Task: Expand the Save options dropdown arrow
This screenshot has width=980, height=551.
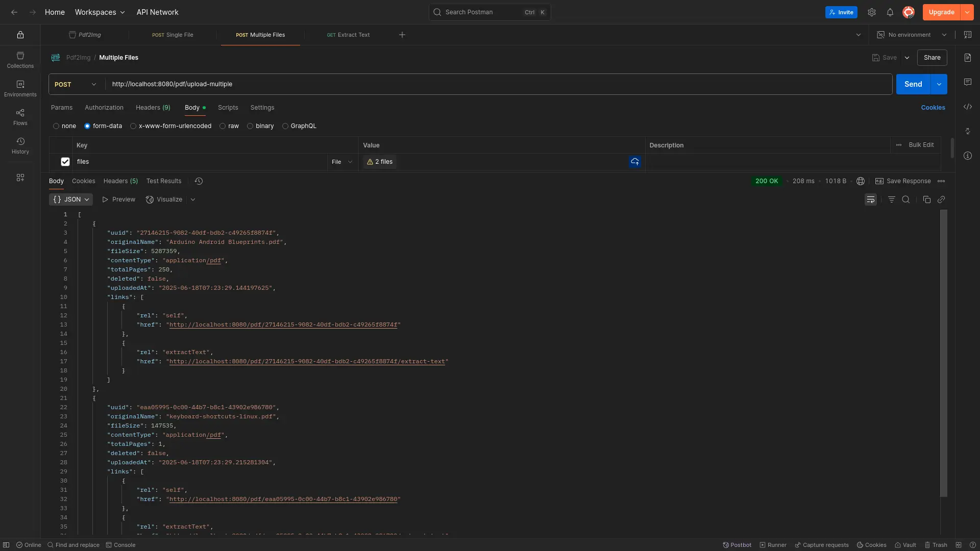Action: (x=907, y=58)
